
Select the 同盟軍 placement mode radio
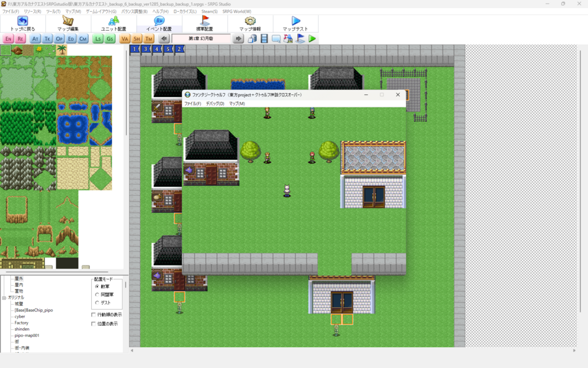coord(97,294)
